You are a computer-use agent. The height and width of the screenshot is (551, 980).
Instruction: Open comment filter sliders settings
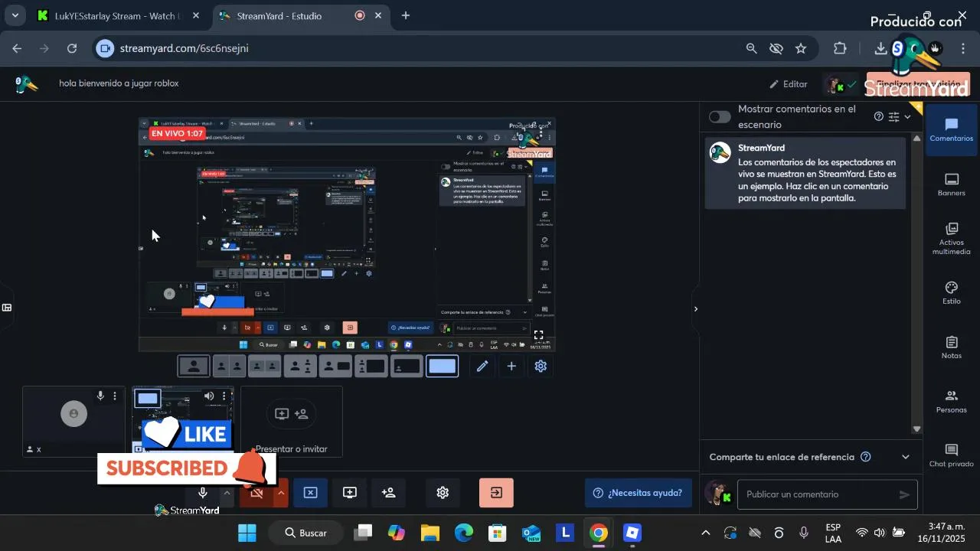tap(893, 116)
